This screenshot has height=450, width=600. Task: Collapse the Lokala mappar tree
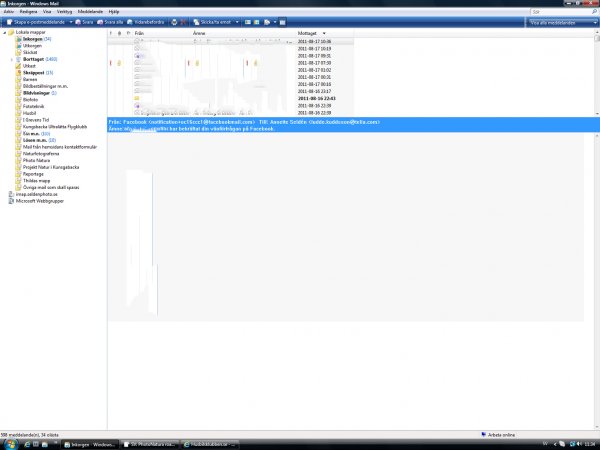[4, 33]
